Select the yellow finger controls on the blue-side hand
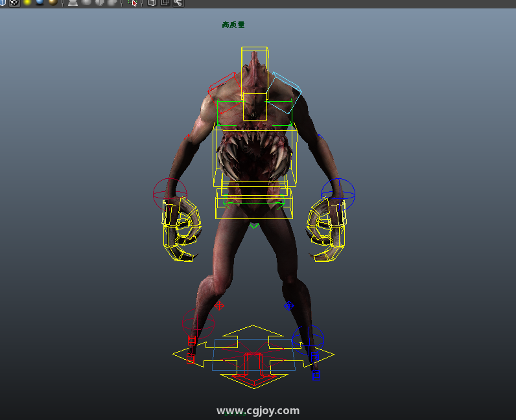Image resolution: width=516 pixels, height=420 pixels. click(x=327, y=229)
